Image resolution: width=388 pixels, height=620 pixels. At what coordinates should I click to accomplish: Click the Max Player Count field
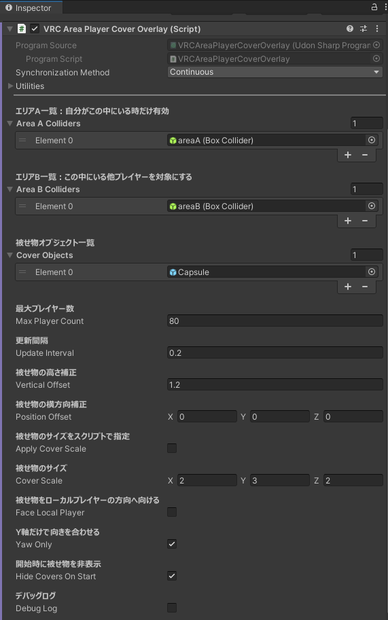click(275, 321)
